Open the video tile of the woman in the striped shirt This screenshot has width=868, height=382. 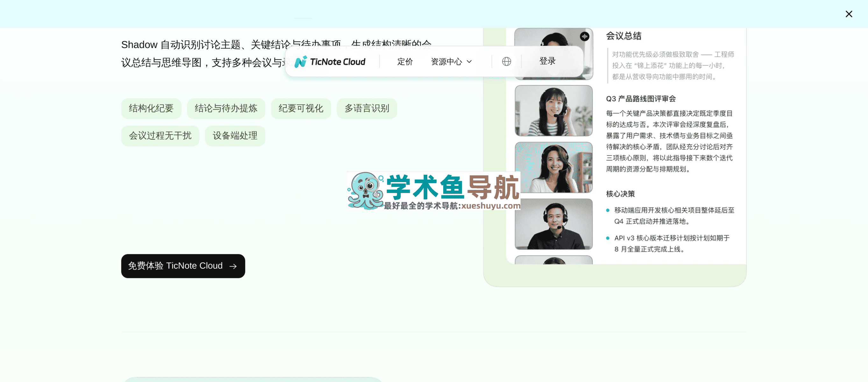(554, 110)
